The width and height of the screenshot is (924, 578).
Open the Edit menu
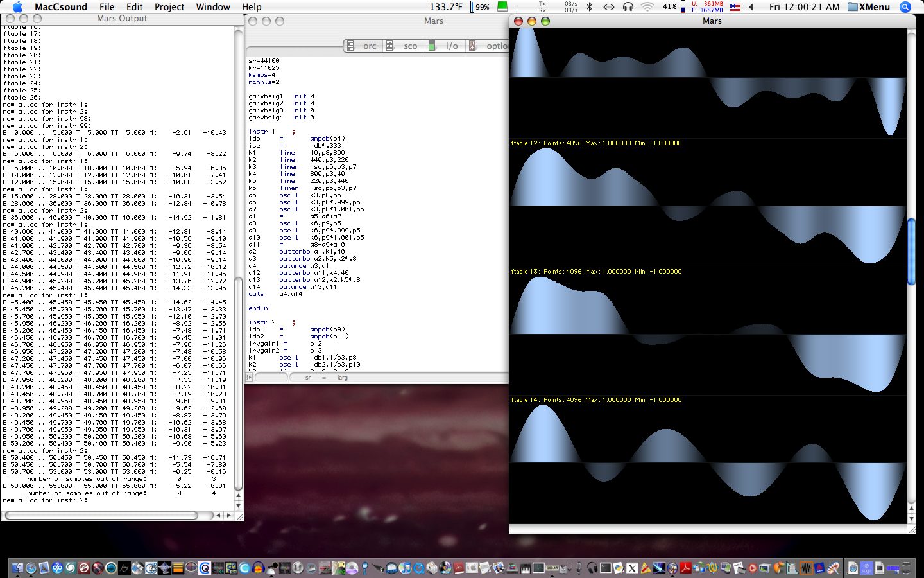pyautogui.click(x=135, y=6)
